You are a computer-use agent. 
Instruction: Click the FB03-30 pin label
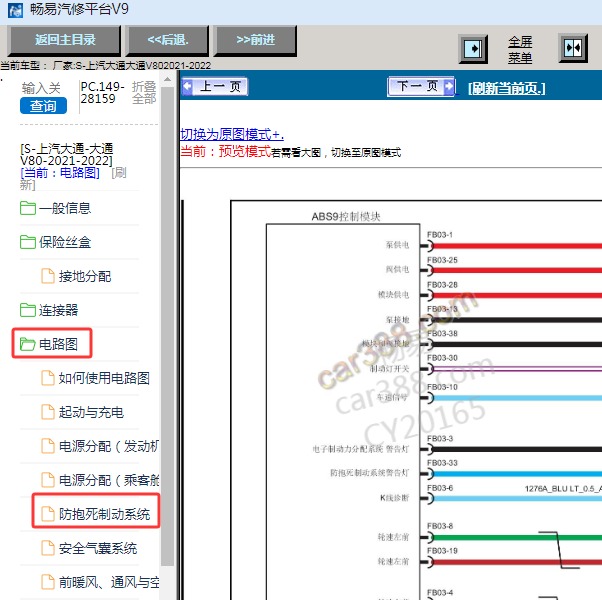pos(442,358)
